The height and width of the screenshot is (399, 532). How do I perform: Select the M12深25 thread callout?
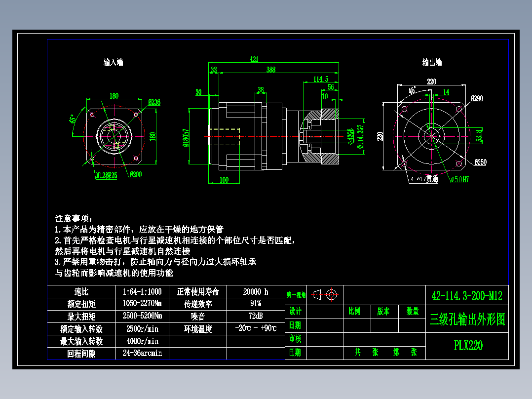pos(107,174)
